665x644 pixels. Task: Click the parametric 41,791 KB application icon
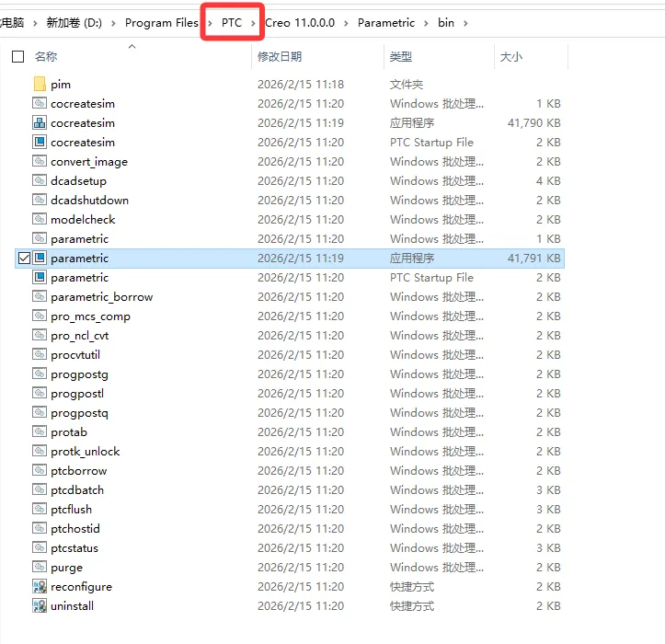[x=40, y=258]
